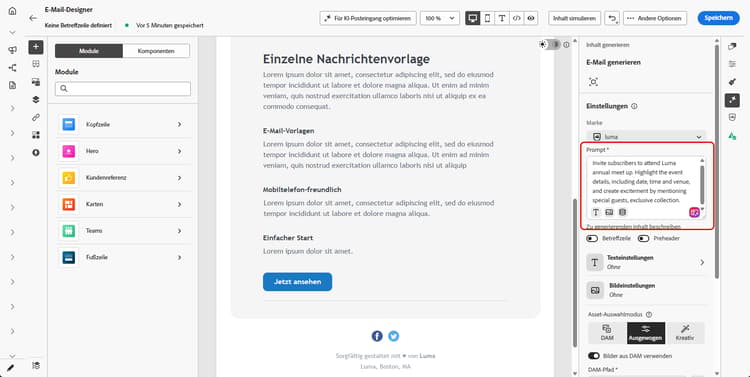
Task: Switch to desktop preview view
Action: tap(473, 18)
